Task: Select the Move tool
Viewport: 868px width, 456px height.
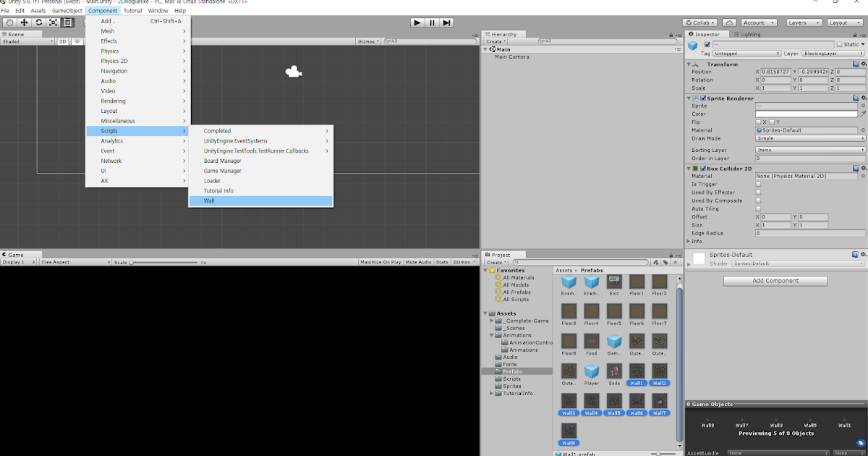Action: (24, 22)
